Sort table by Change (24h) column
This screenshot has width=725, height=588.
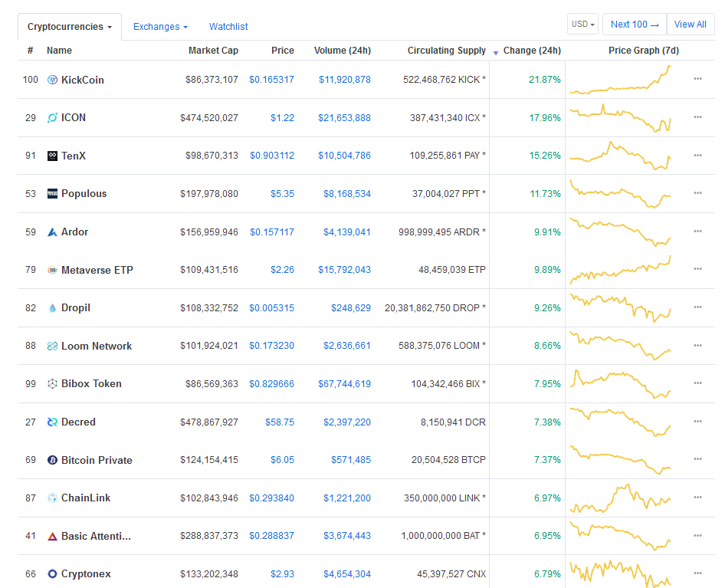pyautogui.click(x=532, y=51)
